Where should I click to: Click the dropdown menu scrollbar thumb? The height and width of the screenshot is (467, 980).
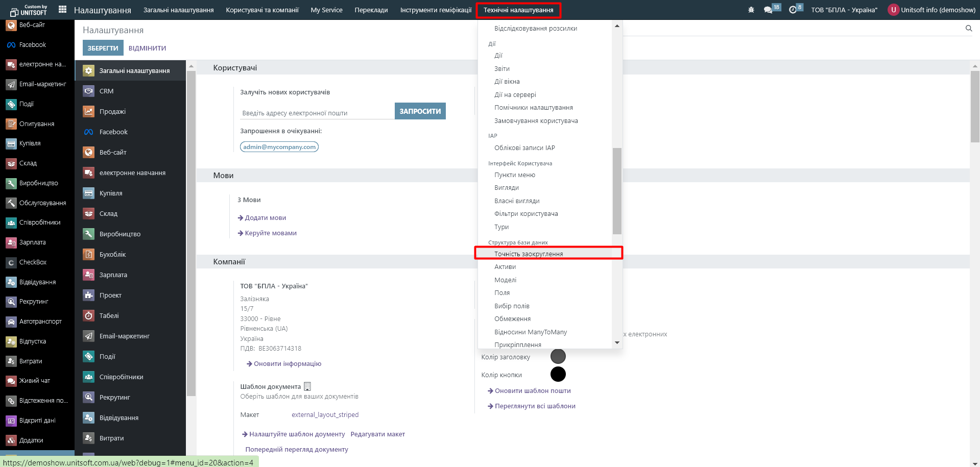click(617, 191)
